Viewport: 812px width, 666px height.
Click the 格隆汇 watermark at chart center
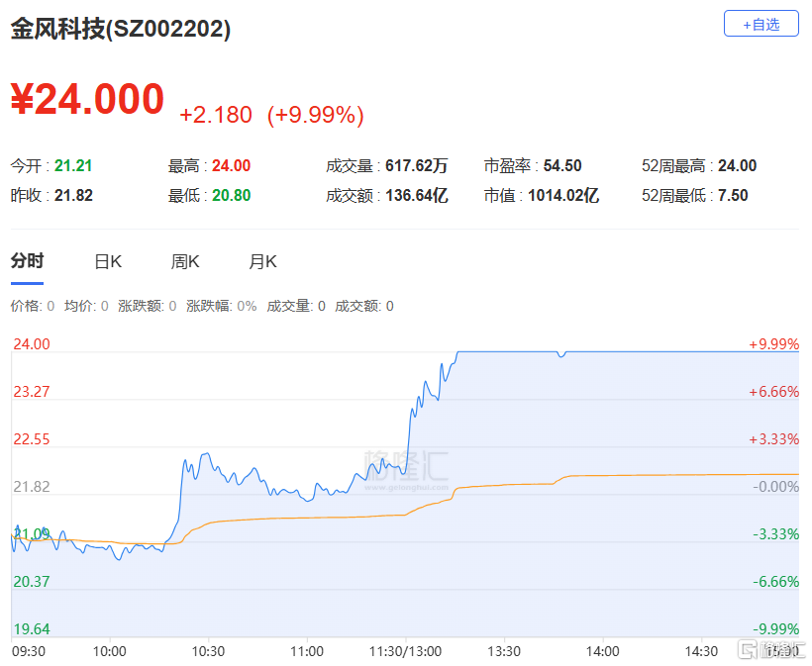405,465
